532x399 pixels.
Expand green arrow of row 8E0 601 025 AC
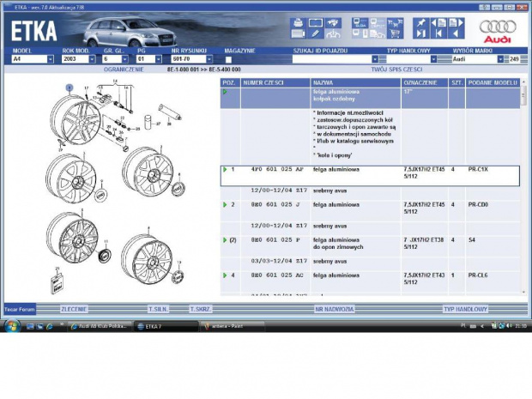(x=225, y=275)
